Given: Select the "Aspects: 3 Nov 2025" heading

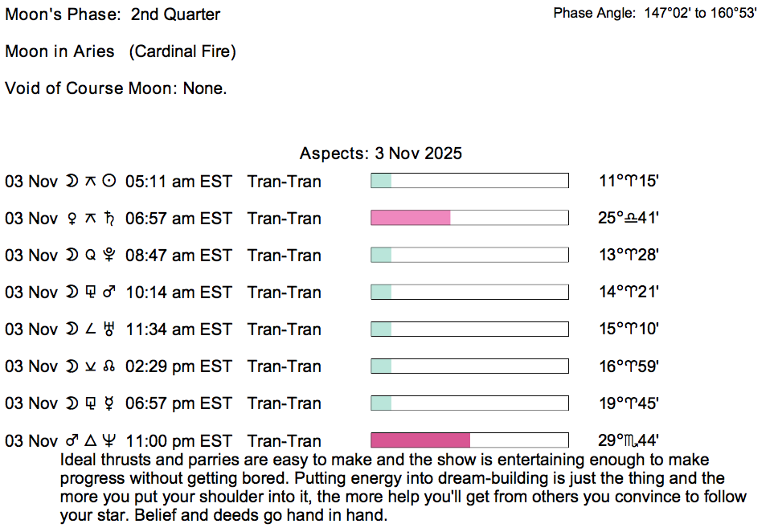Looking at the screenshot, I should [380, 153].
